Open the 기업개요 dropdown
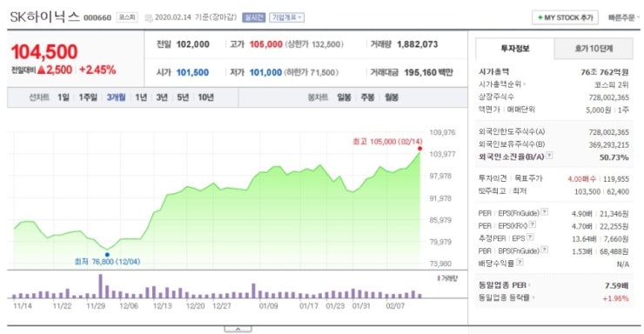This screenshot has width=644, height=334. (x=286, y=17)
